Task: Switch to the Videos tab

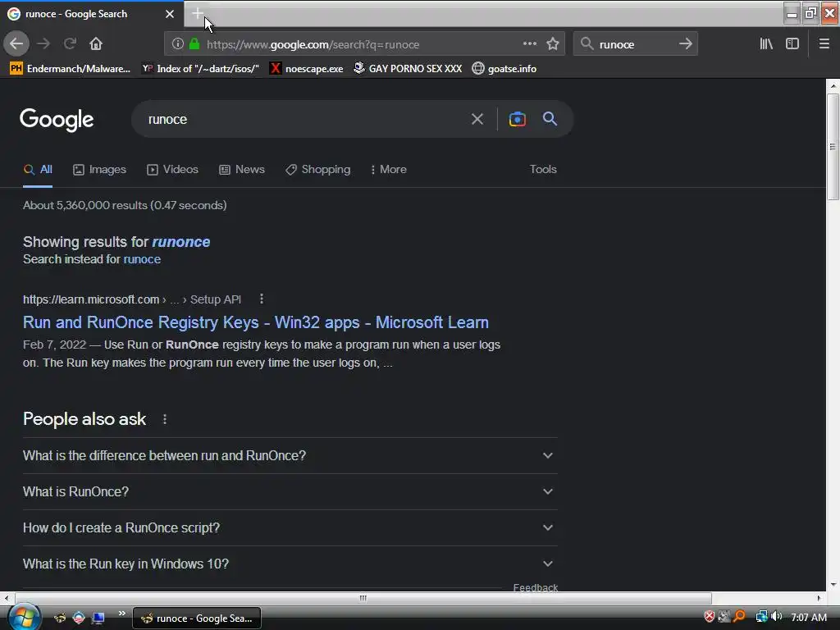Action: (x=172, y=169)
